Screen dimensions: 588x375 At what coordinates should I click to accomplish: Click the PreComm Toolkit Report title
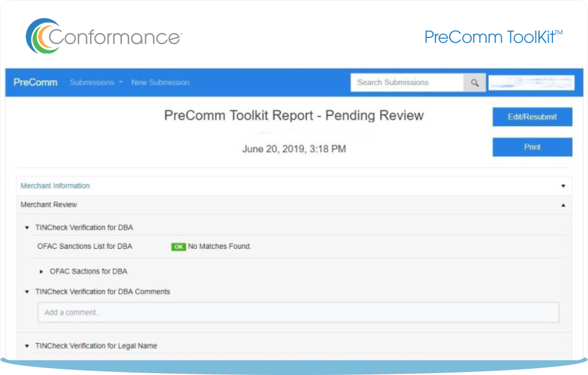[294, 115]
